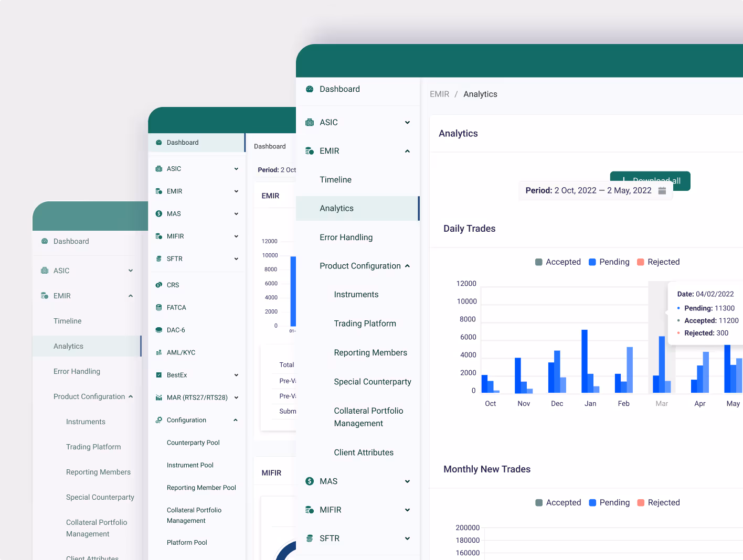The height and width of the screenshot is (560, 743).
Task: Click ASIC icon in middle window sidebar
Action: click(159, 169)
